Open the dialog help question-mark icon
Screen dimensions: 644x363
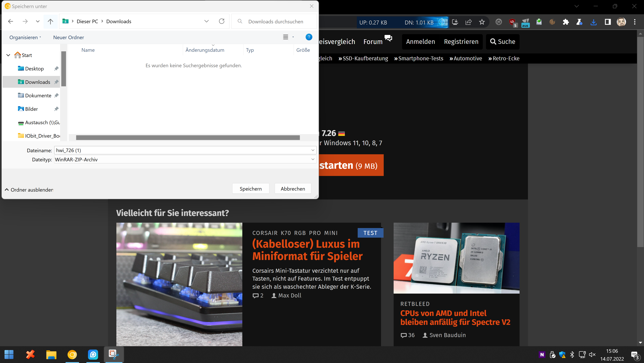tap(309, 37)
